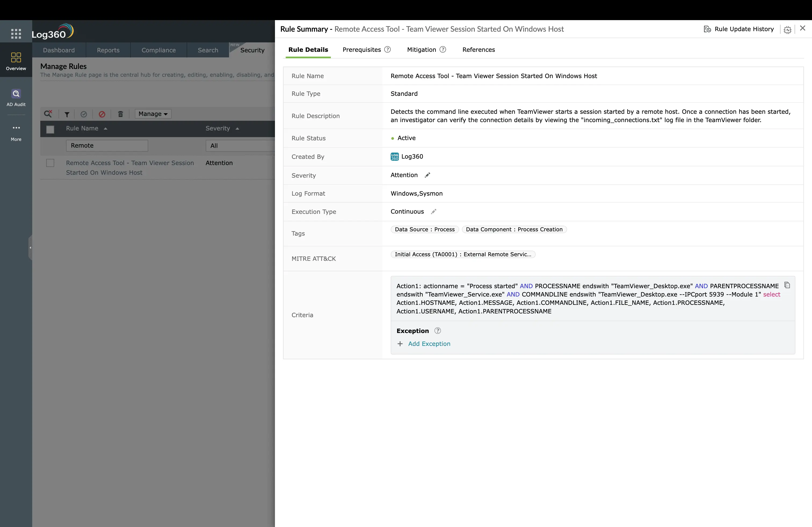Edit the Severity value with the pencil icon
This screenshot has height=527, width=812.
[427, 175]
